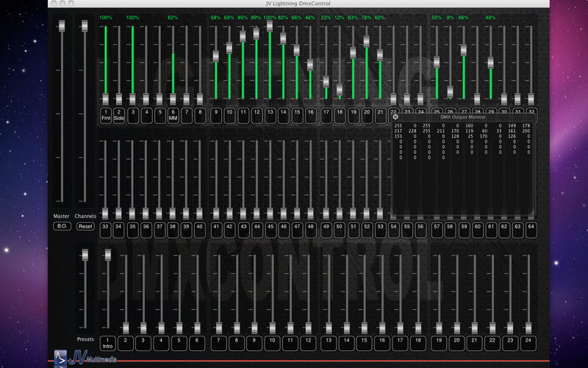Viewport: 588px width, 368px height.
Task: Click the 12% level readout
Action: click(340, 17)
